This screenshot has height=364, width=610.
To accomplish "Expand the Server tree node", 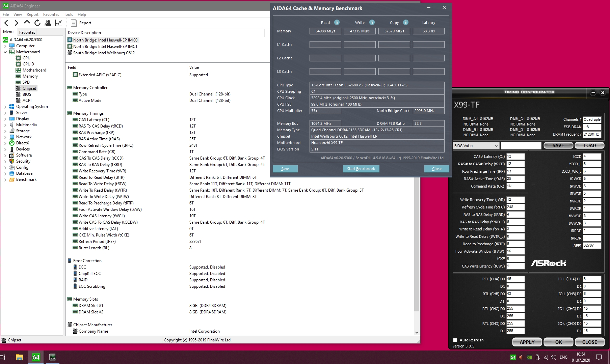I will 5,113.
